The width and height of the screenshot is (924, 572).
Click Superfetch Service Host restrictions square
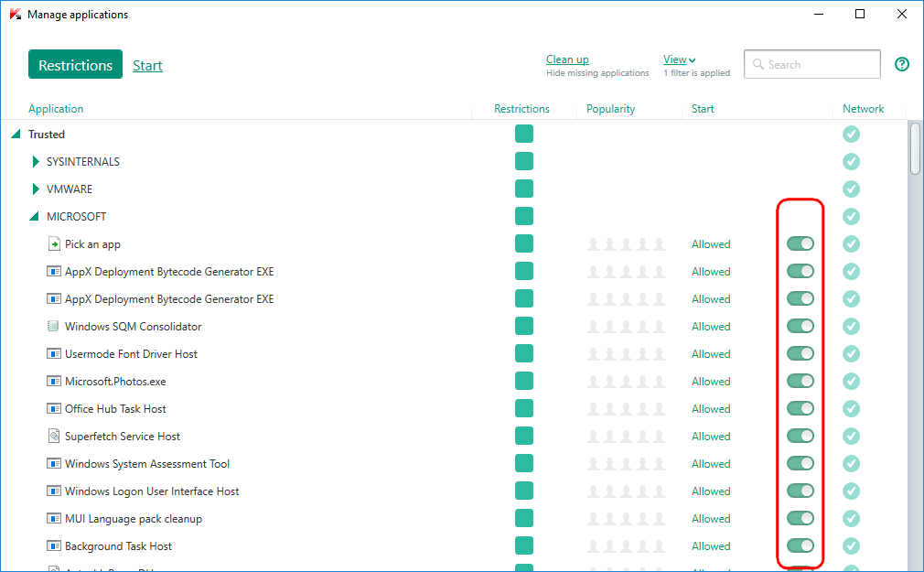tap(524, 436)
